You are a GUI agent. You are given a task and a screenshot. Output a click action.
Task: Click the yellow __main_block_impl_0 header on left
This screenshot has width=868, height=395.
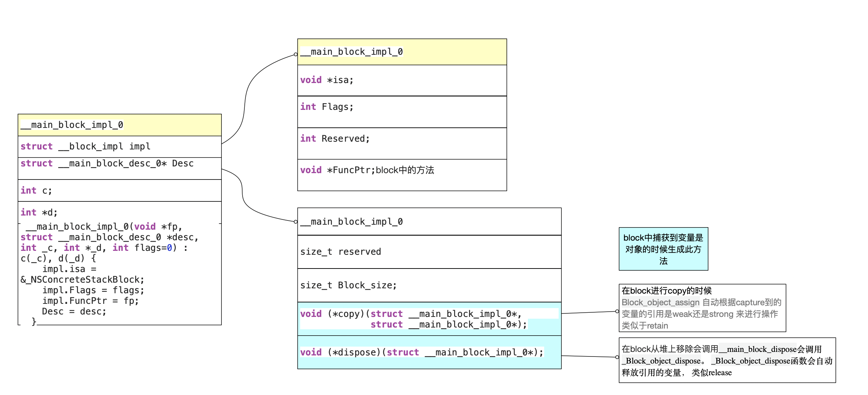tap(119, 125)
